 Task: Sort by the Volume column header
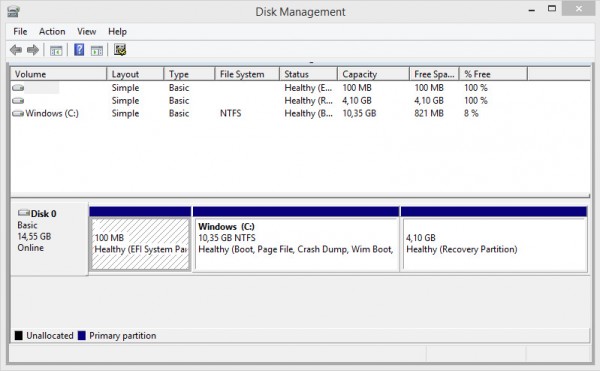pyautogui.click(x=59, y=74)
